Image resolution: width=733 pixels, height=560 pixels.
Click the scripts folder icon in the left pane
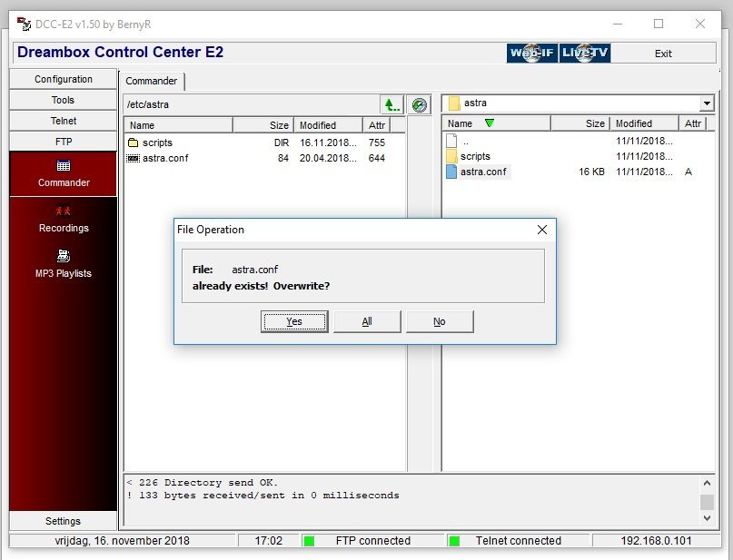point(133,142)
